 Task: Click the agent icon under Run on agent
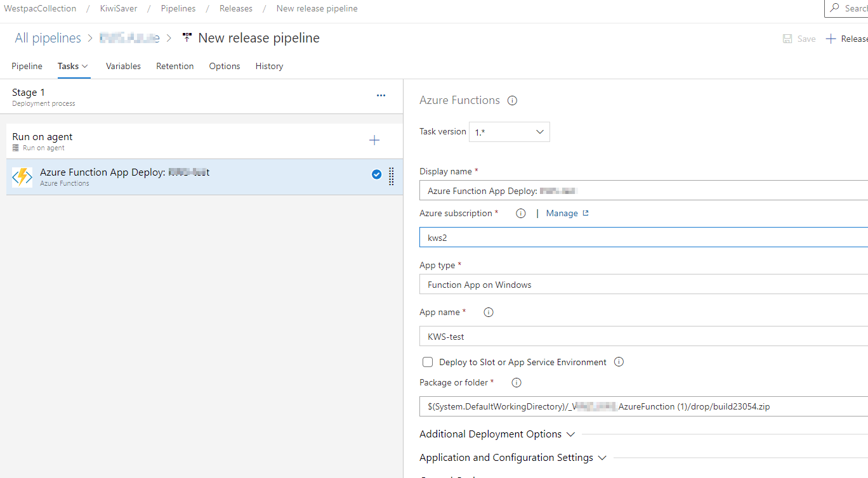click(16, 148)
